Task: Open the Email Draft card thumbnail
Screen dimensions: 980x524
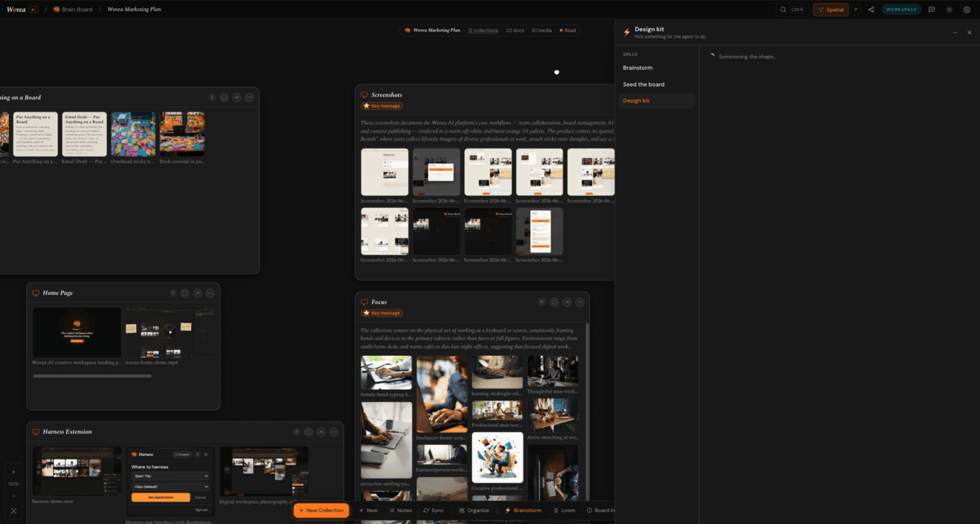Action: point(84,134)
